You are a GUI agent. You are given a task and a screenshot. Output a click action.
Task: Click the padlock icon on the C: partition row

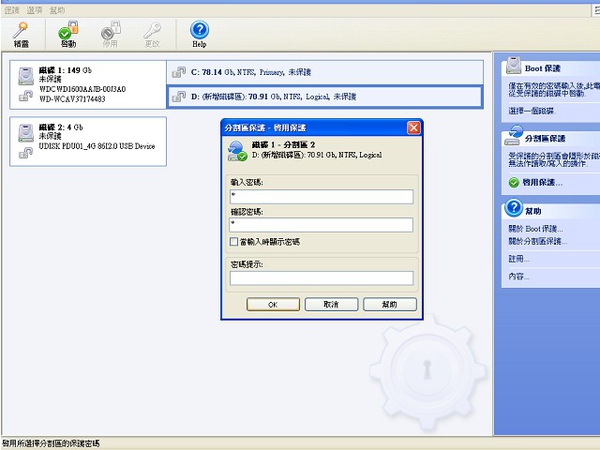coord(179,72)
